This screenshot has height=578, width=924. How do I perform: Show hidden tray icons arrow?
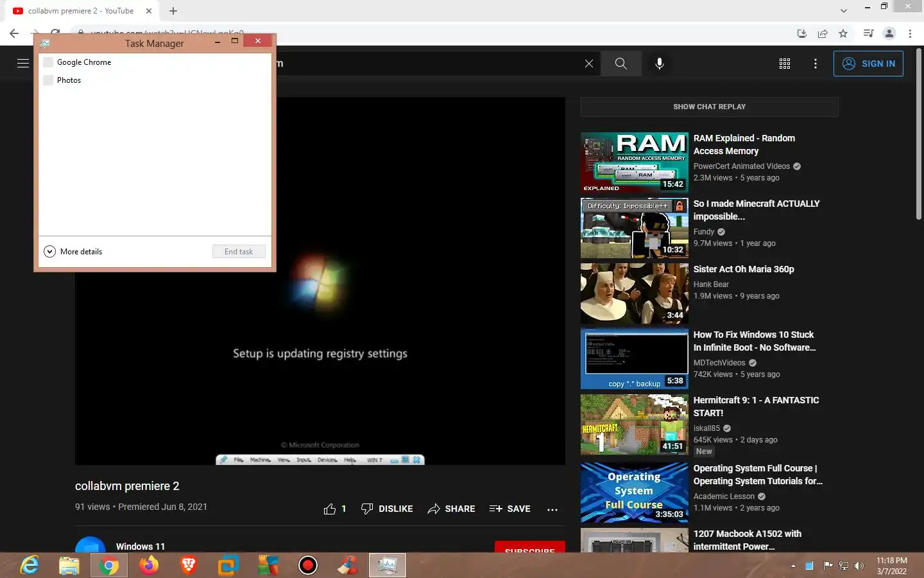pos(793,566)
